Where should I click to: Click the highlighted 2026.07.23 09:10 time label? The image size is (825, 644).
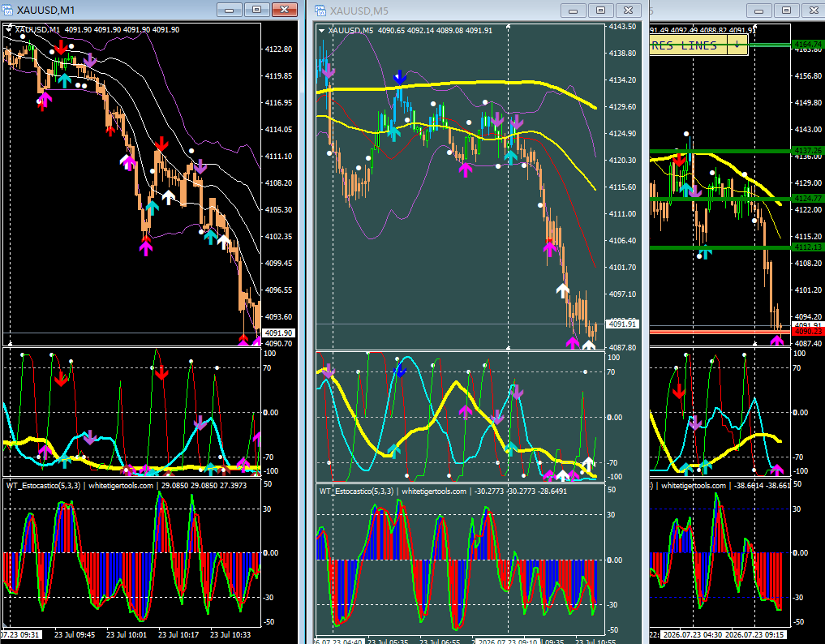507,642
